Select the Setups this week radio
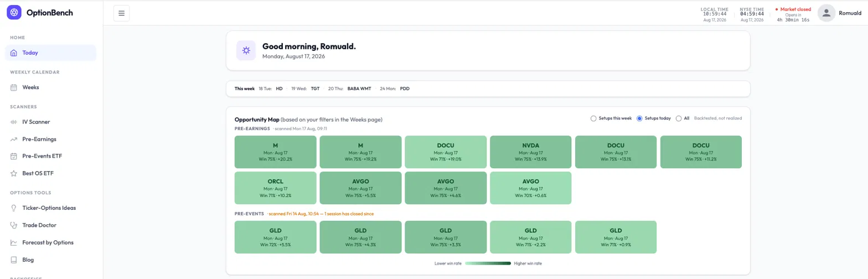 [593, 118]
